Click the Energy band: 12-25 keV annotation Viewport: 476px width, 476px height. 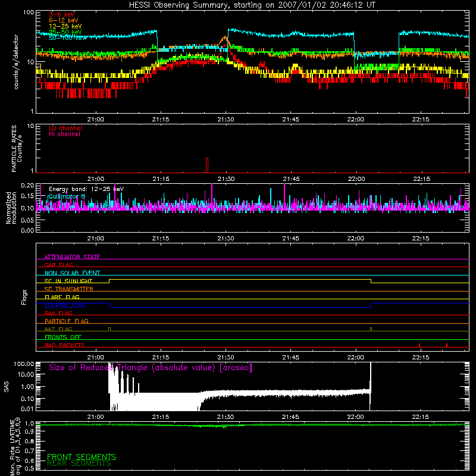86,189
